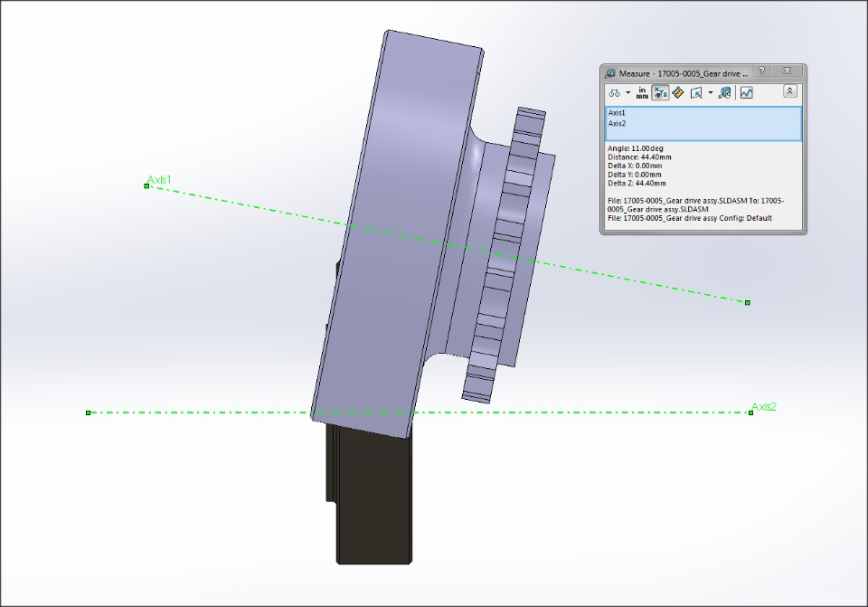Click the Delta Y: 0.00mm value
868x607 pixels.
pyautogui.click(x=635, y=175)
